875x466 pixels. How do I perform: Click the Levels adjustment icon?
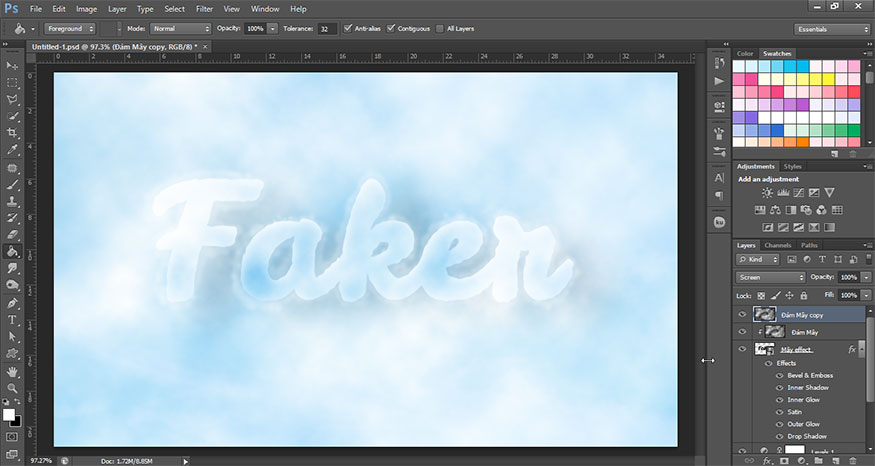(783, 193)
